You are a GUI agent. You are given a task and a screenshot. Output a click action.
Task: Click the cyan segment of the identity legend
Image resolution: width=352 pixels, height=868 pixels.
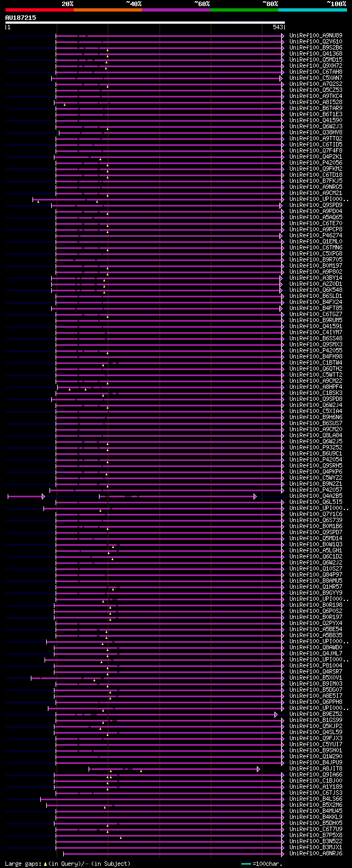coord(312,10)
